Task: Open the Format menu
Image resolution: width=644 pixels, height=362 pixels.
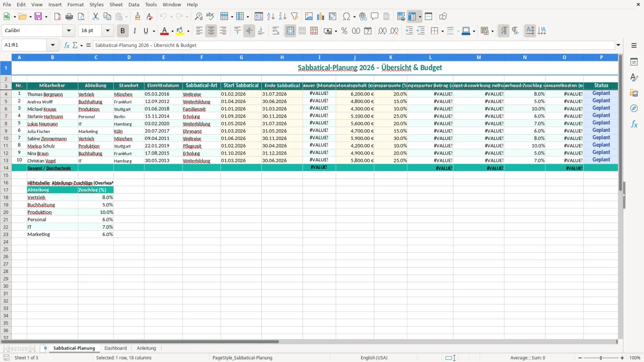Action: (75, 4)
